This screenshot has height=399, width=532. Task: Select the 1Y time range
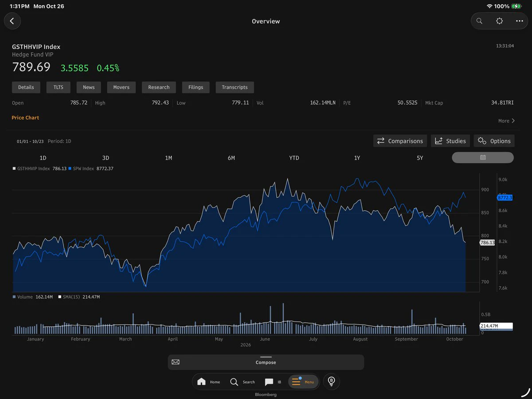point(357,158)
